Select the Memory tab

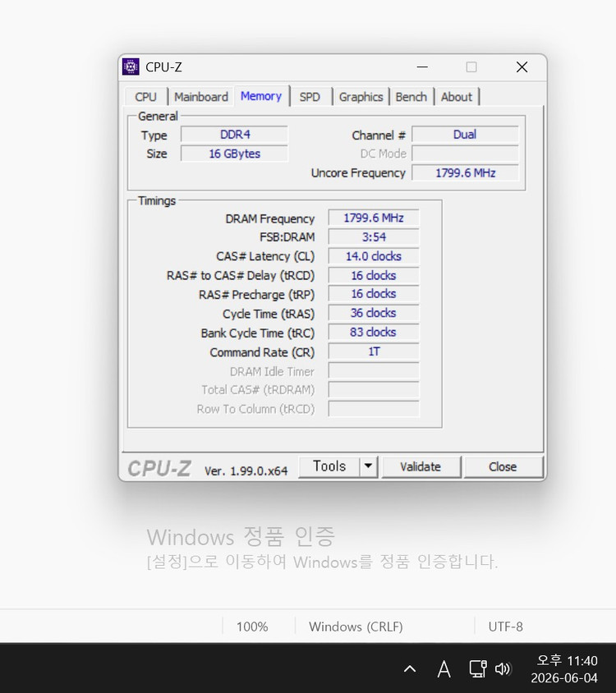tap(261, 96)
